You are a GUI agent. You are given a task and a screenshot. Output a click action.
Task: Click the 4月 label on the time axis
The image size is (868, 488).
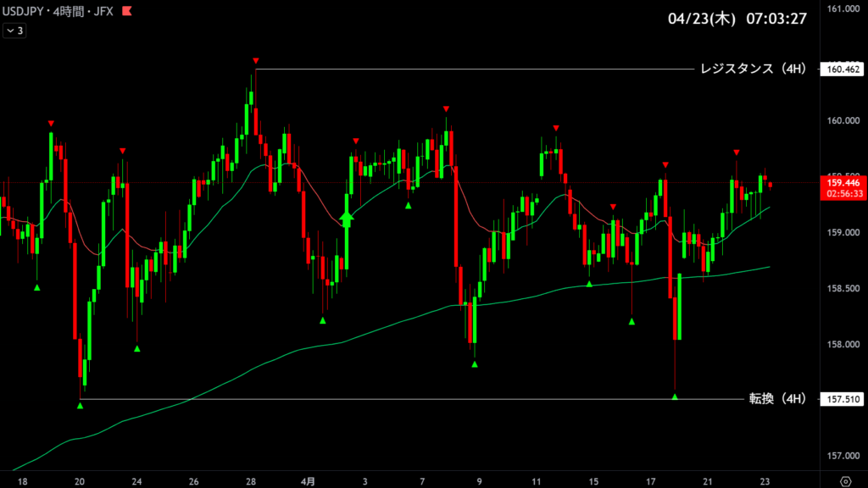coord(308,480)
